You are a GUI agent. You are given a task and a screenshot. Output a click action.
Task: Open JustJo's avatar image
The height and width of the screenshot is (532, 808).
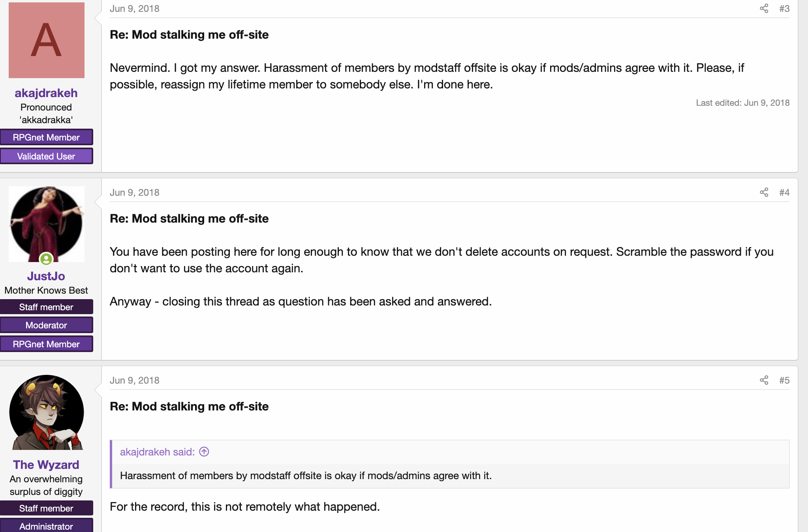pos(47,224)
